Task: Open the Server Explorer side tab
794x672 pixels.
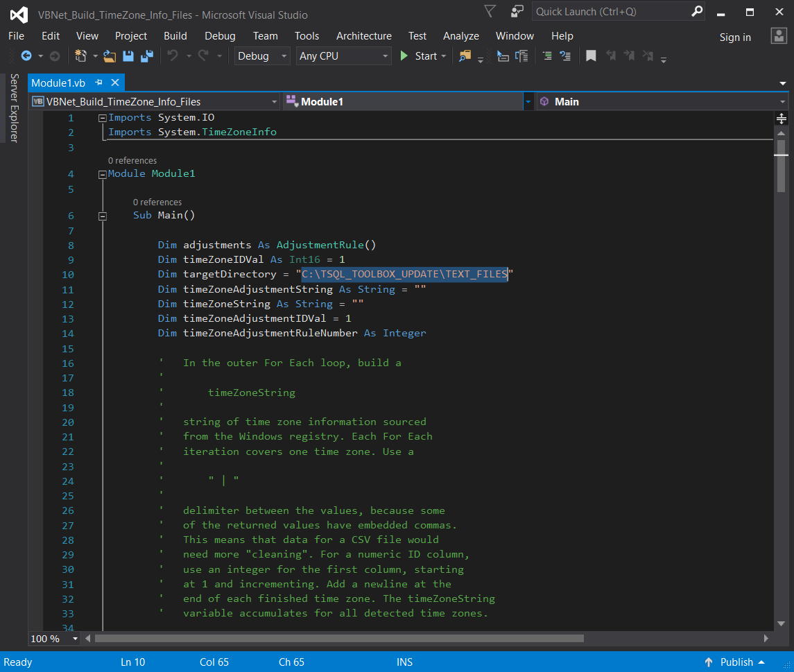Action: (13, 107)
